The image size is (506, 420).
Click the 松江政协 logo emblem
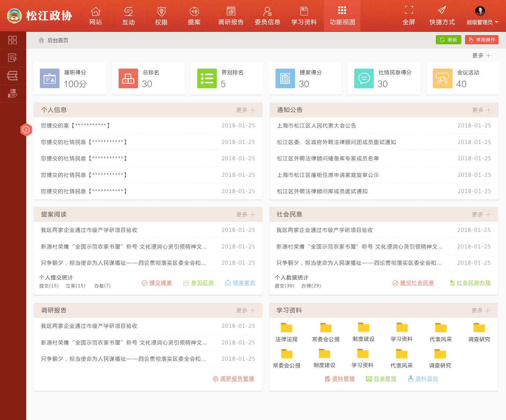point(14,16)
